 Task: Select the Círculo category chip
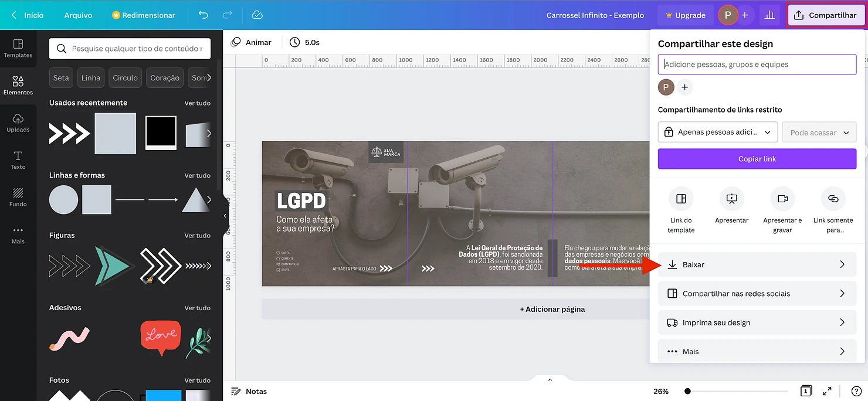click(x=126, y=77)
